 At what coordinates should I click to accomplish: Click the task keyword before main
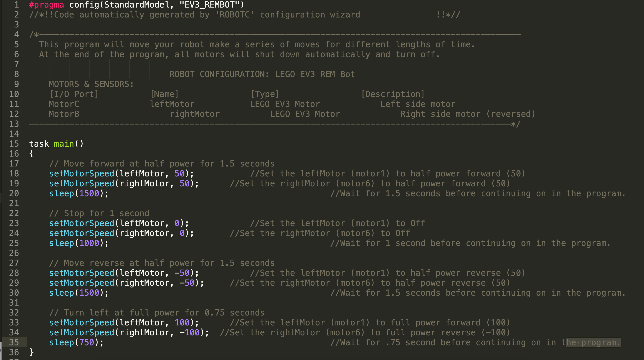pos(39,144)
